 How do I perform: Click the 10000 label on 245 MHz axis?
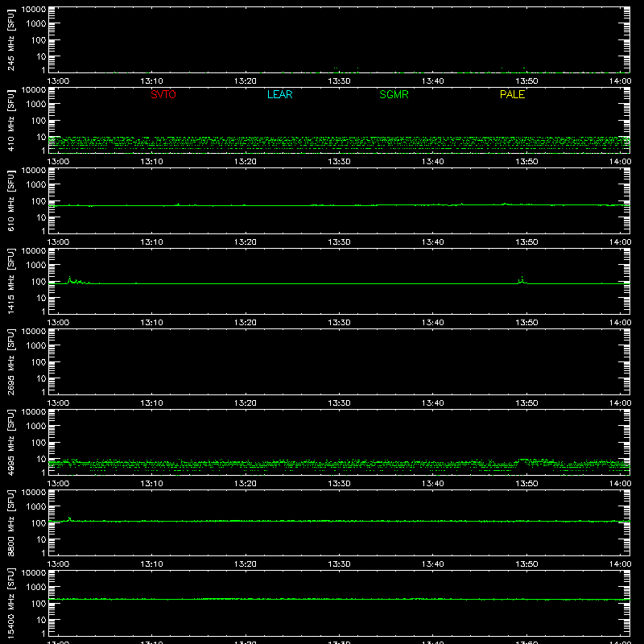(34, 10)
